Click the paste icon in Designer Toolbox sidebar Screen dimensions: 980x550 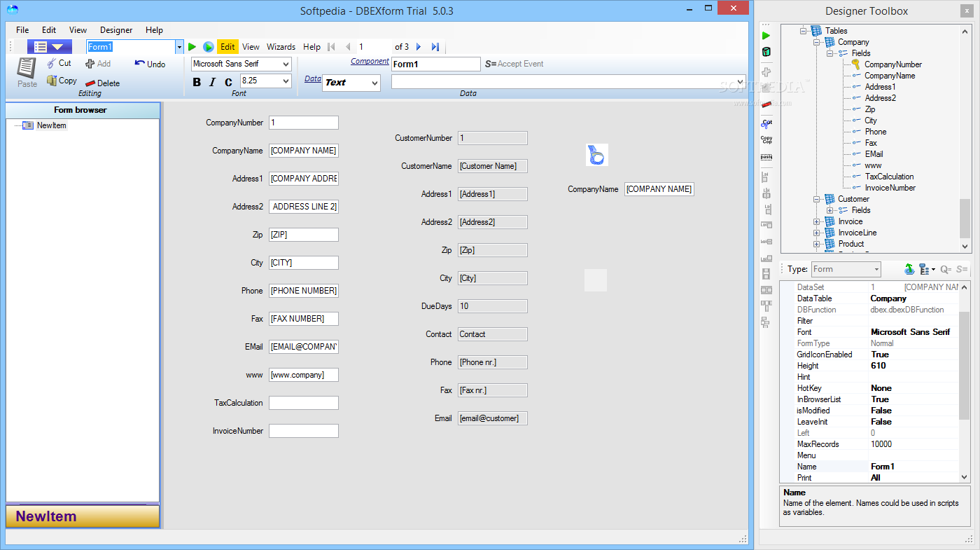tap(766, 157)
